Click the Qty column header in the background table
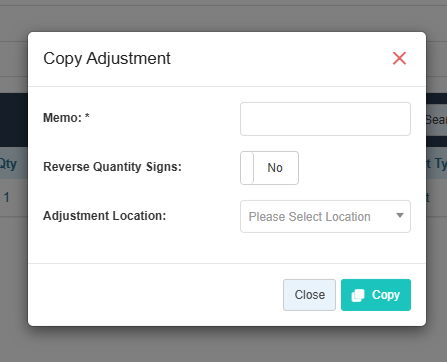Viewport: 447px width, 362px height. (x=8, y=164)
